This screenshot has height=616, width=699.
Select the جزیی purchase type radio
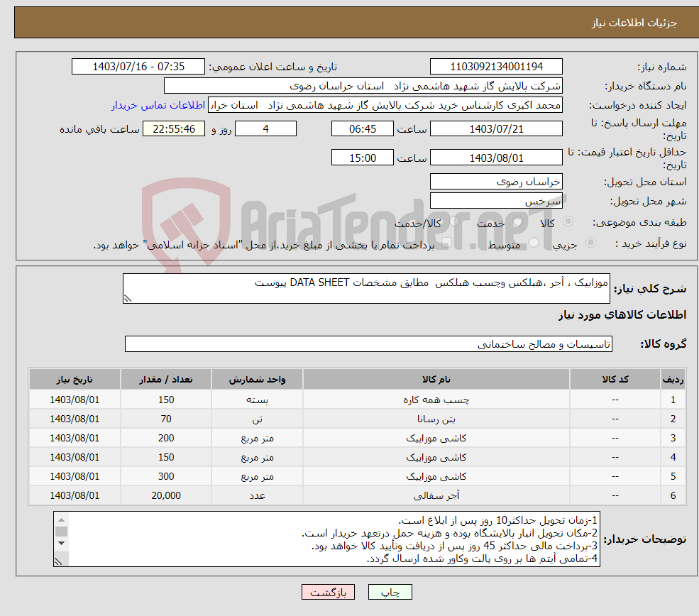[590, 243]
